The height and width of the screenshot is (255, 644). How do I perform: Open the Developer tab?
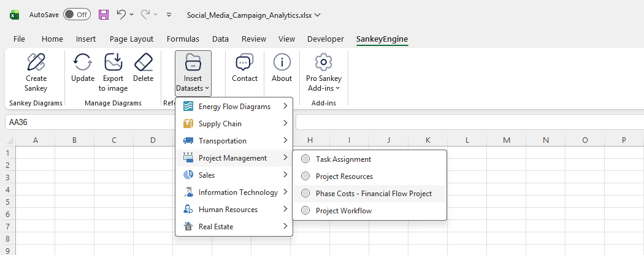click(x=325, y=39)
